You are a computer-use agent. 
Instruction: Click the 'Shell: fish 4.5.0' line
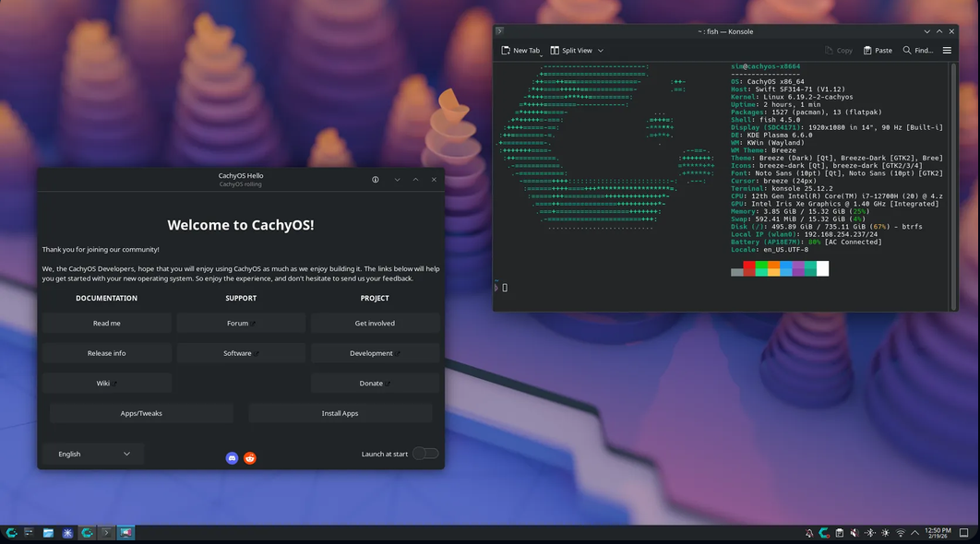(765, 120)
